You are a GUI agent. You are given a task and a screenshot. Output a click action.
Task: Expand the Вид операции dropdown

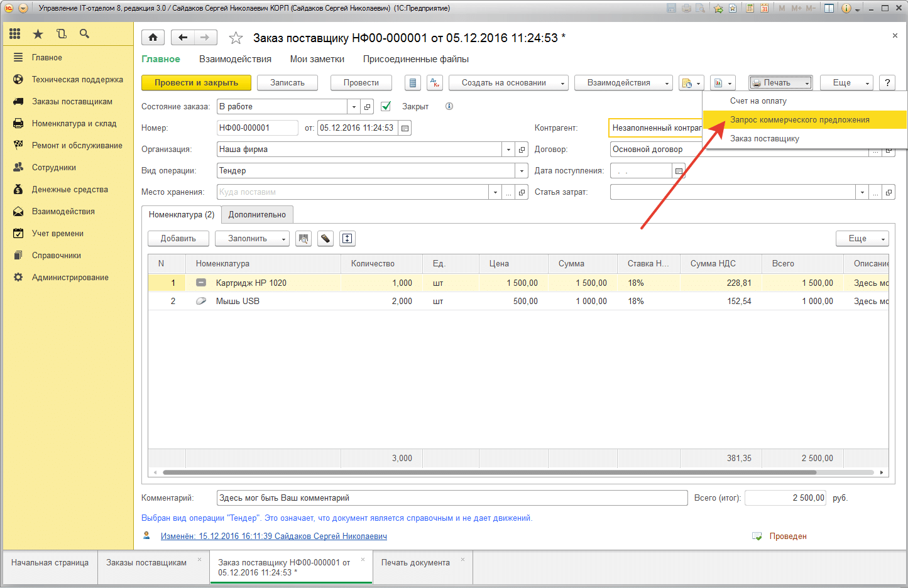(x=522, y=171)
